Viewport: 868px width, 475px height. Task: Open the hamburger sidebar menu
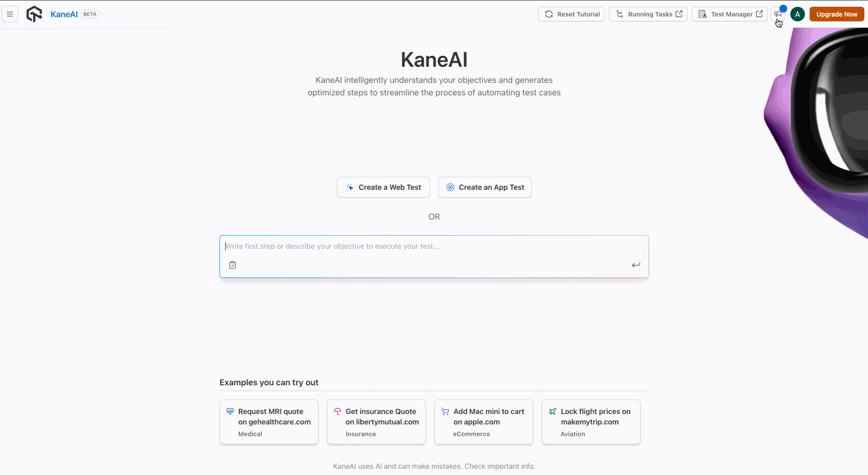click(x=10, y=14)
